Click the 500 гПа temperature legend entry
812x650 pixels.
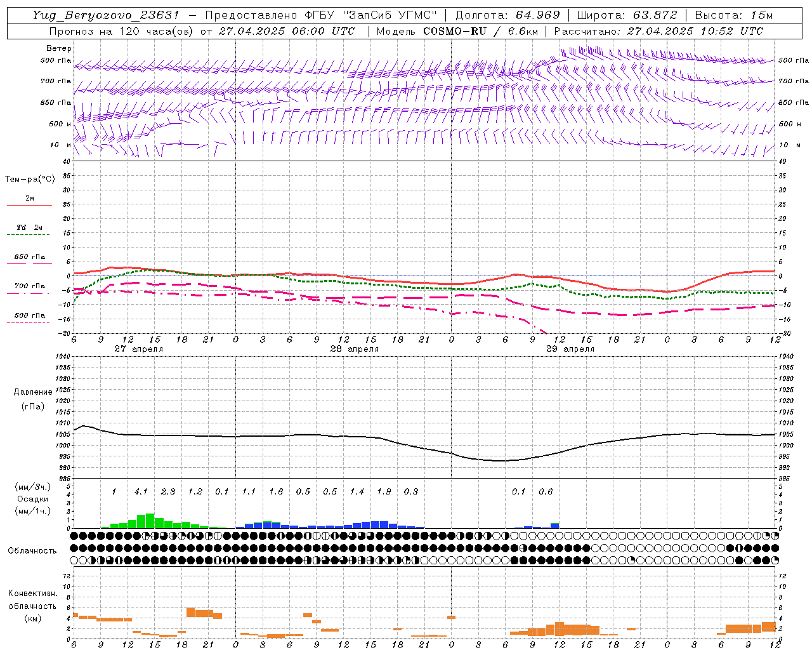pyautogui.click(x=29, y=315)
